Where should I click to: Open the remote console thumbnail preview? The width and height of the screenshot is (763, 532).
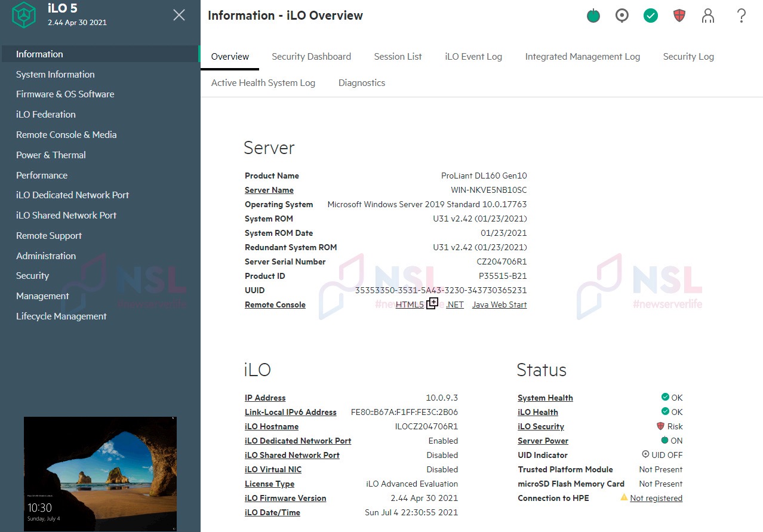(x=100, y=473)
